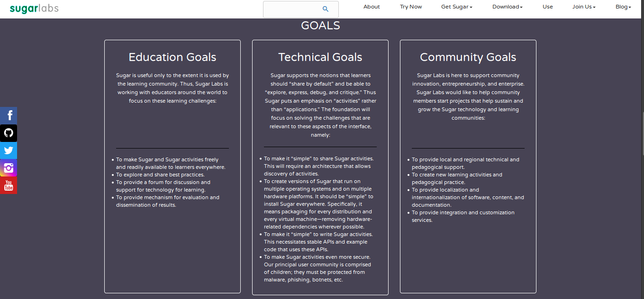Click the Try Now navigation item

click(x=410, y=7)
